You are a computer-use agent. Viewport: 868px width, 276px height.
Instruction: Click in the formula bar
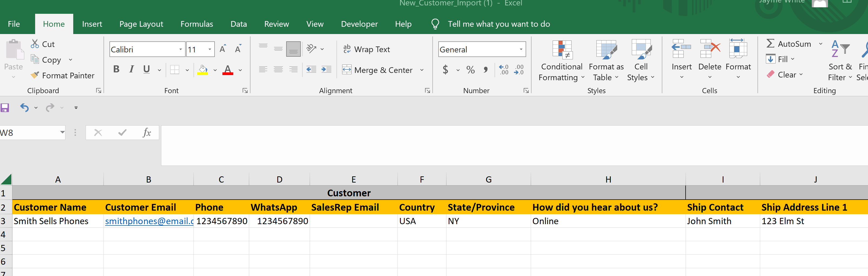click(514, 145)
